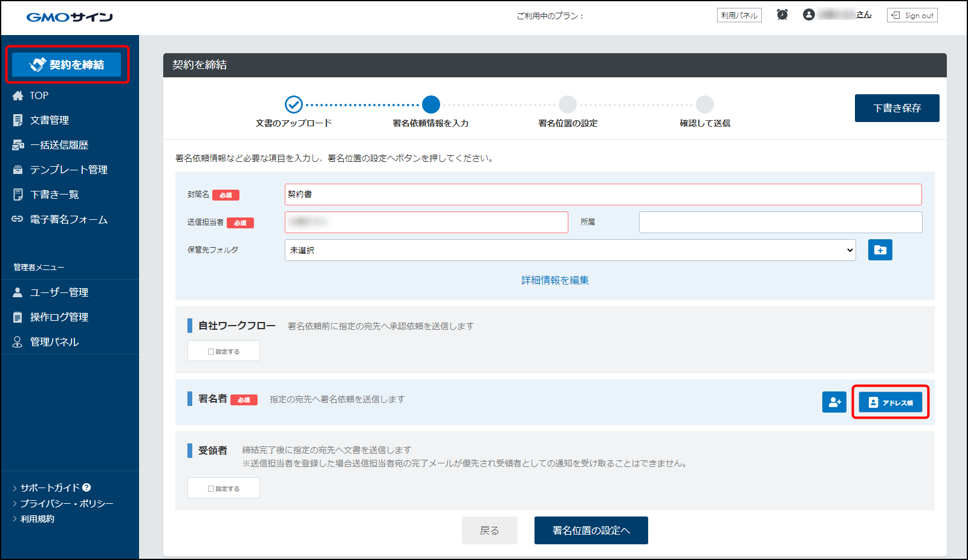The height and width of the screenshot is (560, 968).
Task: Click the 封筒名 input field
Action: 603,195
